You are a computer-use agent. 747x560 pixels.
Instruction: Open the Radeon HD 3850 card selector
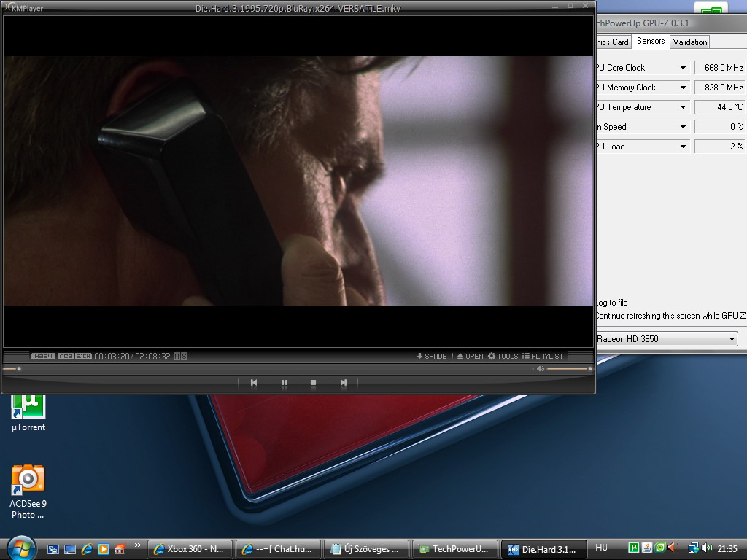click(667, 338)
